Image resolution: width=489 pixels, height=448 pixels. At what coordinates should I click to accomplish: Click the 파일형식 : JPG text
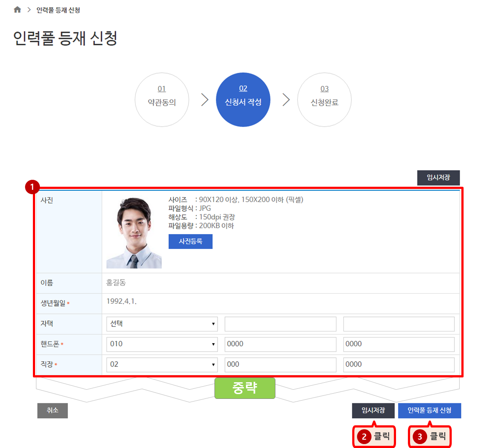189,208
